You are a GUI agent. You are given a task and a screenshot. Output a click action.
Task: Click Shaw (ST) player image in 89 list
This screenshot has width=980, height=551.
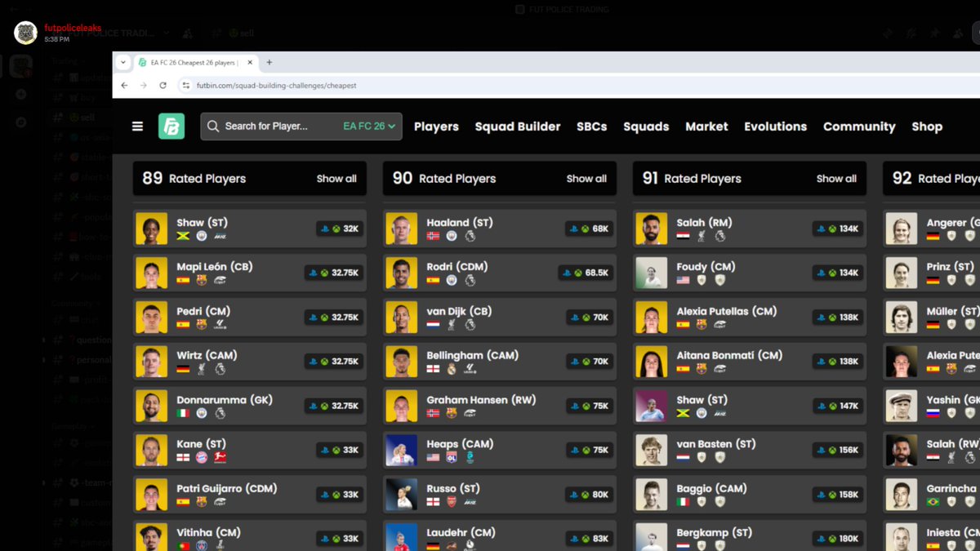pos(151,229)
